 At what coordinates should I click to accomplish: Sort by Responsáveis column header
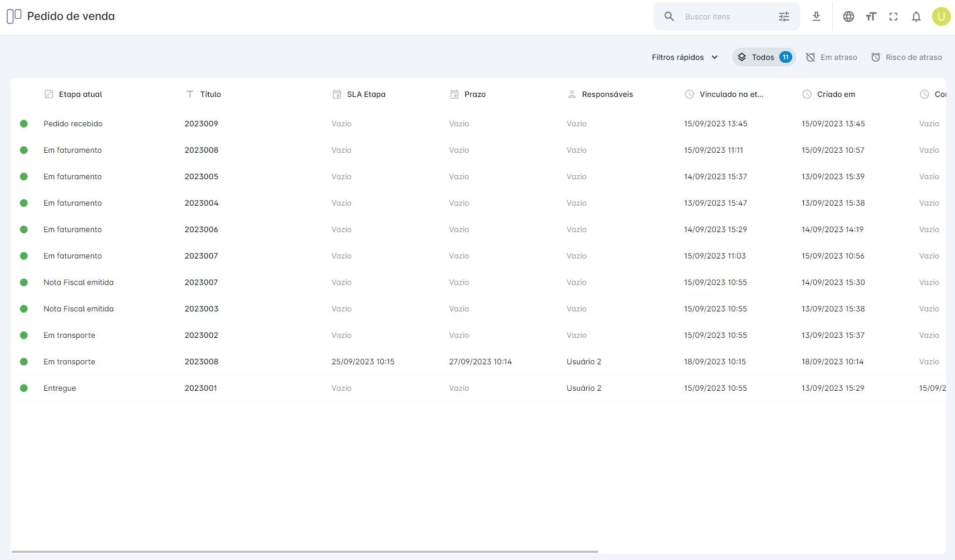click(x=607, y=94)
